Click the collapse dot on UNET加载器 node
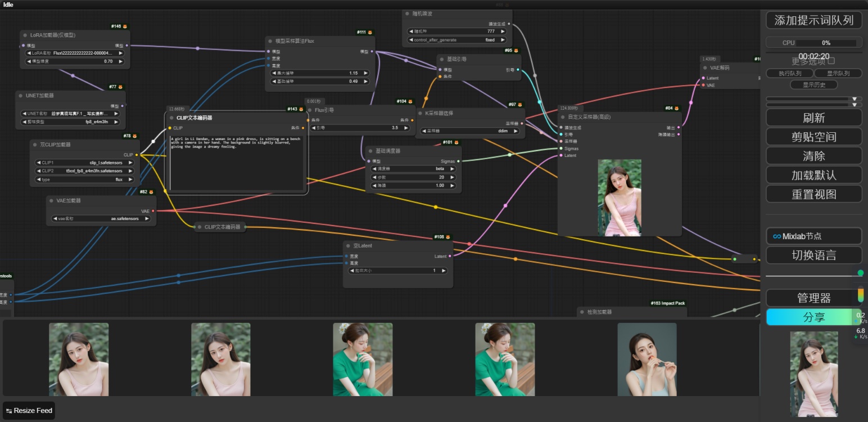Viewport: 868px width, 422px height. pos(21,96)
